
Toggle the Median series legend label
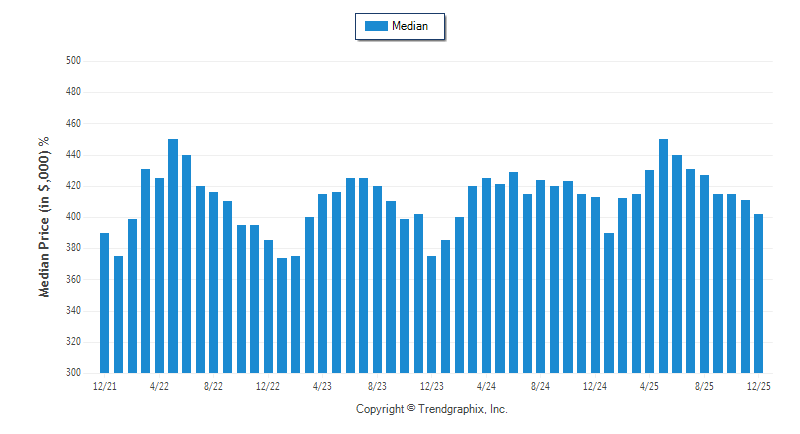pos(410,26)
